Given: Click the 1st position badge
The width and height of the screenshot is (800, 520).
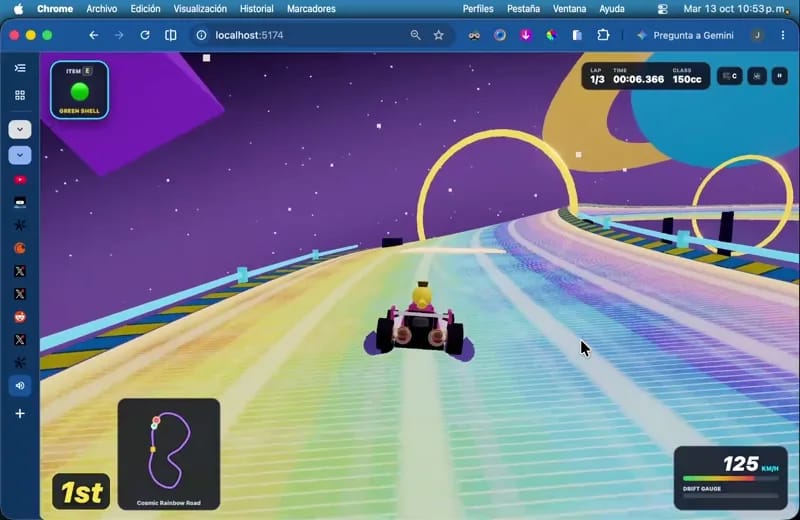Looking at the screenshot, I should (81, 491).
